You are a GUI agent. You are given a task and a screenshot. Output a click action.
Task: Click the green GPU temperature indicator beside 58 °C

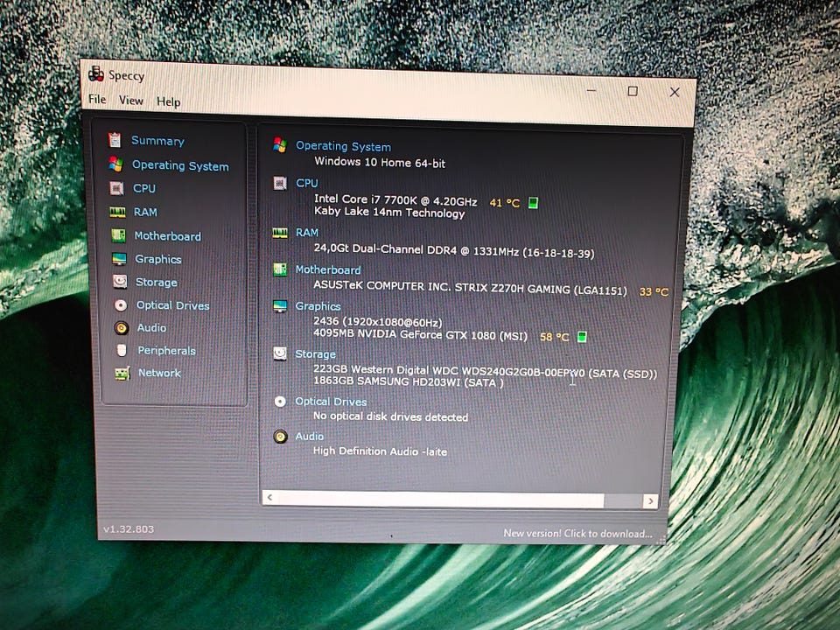coord(582,336)
